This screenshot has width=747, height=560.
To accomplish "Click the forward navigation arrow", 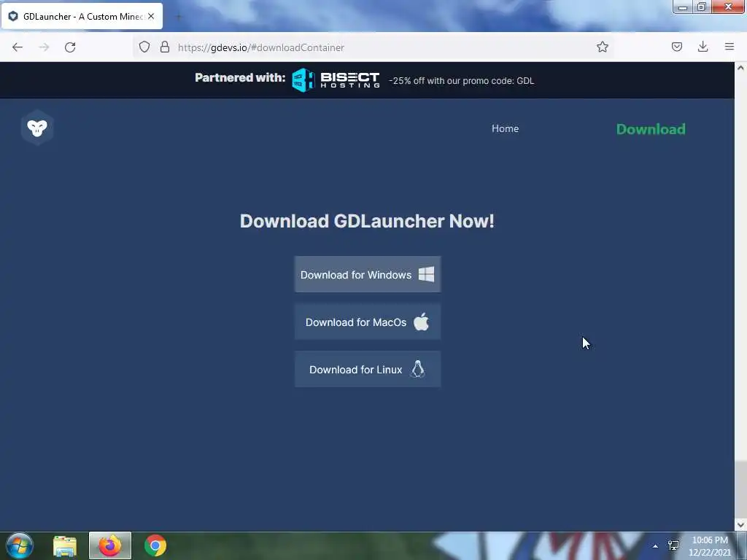I will tap(44, 47).
